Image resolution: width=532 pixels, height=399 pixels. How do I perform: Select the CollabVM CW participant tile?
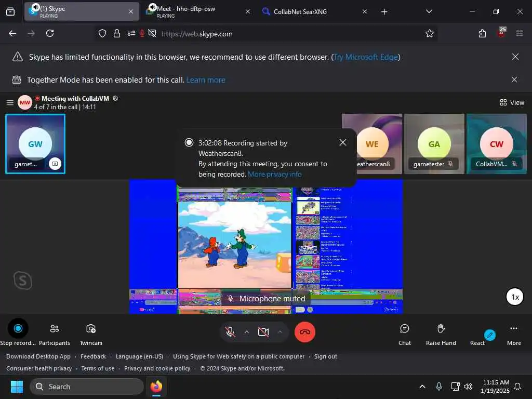click(496, 144)
